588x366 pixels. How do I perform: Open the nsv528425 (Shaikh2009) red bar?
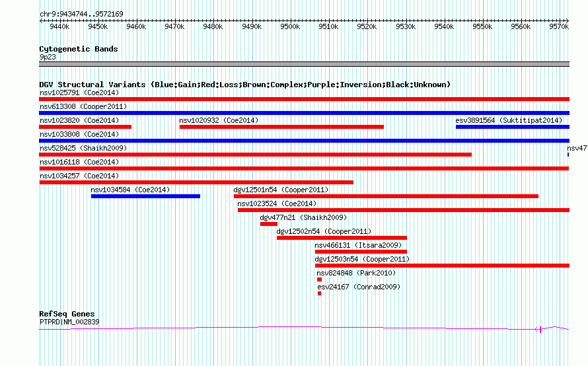coord(256,155)
